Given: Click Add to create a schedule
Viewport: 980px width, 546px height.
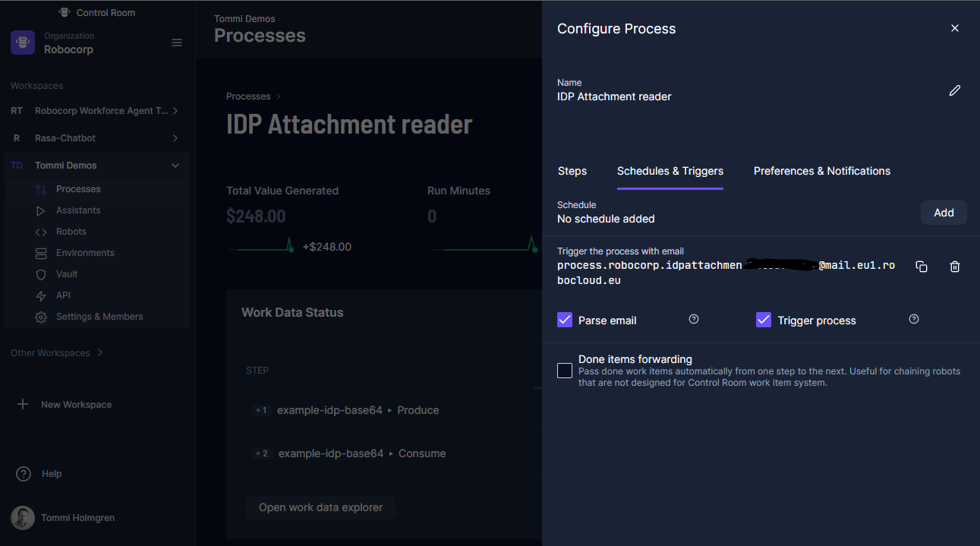Looking at the screenshot, I should (x=944, y=213).
